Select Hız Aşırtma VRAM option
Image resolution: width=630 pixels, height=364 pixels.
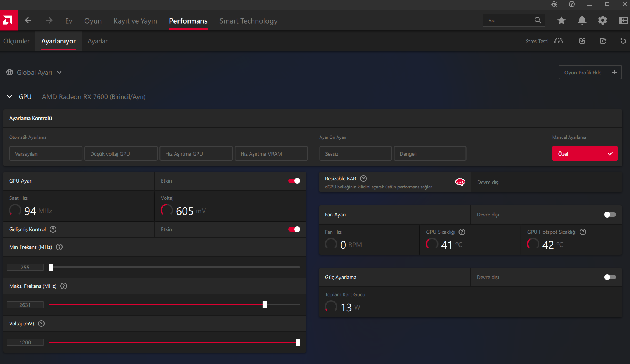point(271,153)
